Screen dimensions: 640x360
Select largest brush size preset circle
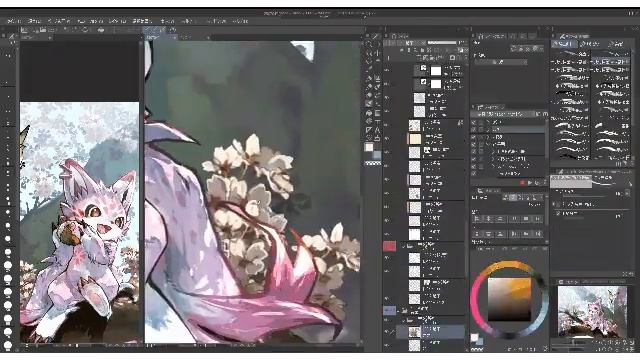coord(8,345)
